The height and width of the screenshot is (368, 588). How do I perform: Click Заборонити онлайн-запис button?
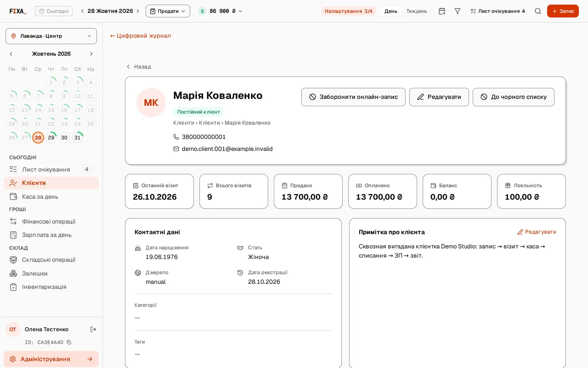click(353, 97)
